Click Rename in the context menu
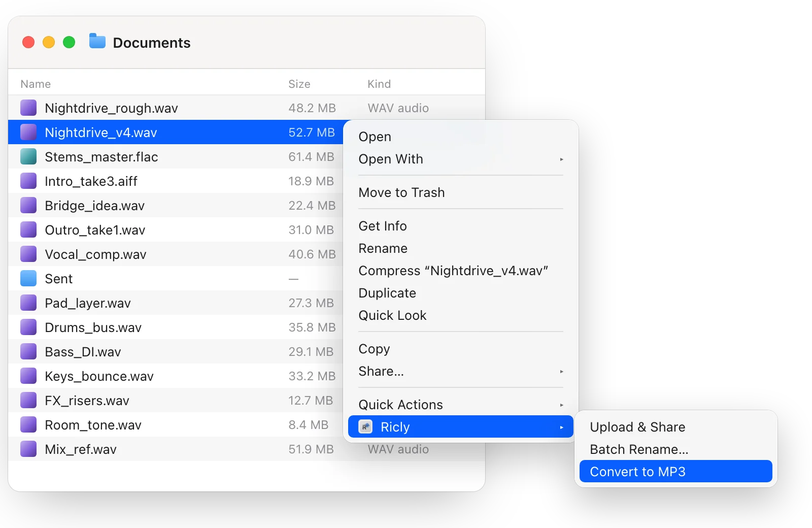 click(x=461, y=248)
